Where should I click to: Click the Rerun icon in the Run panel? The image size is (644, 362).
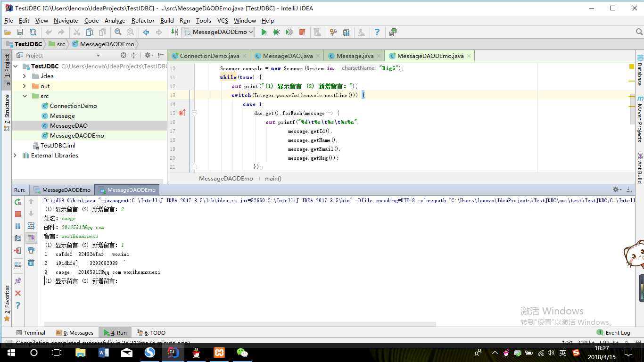coord(18,202)
